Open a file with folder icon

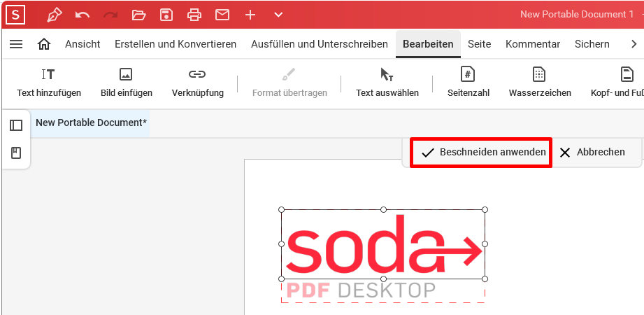tap(138, 15)
